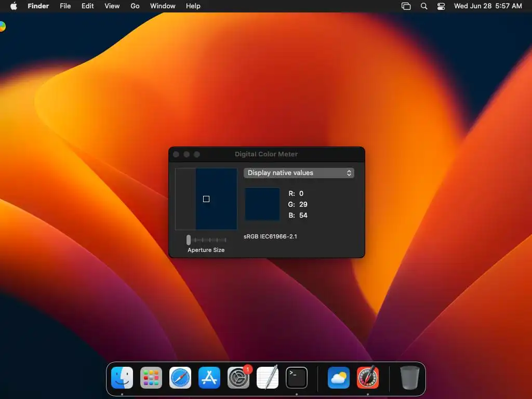Open Control Center in menu bar
Viewport: 532px width, 399px height.
[x=441, y=6]
